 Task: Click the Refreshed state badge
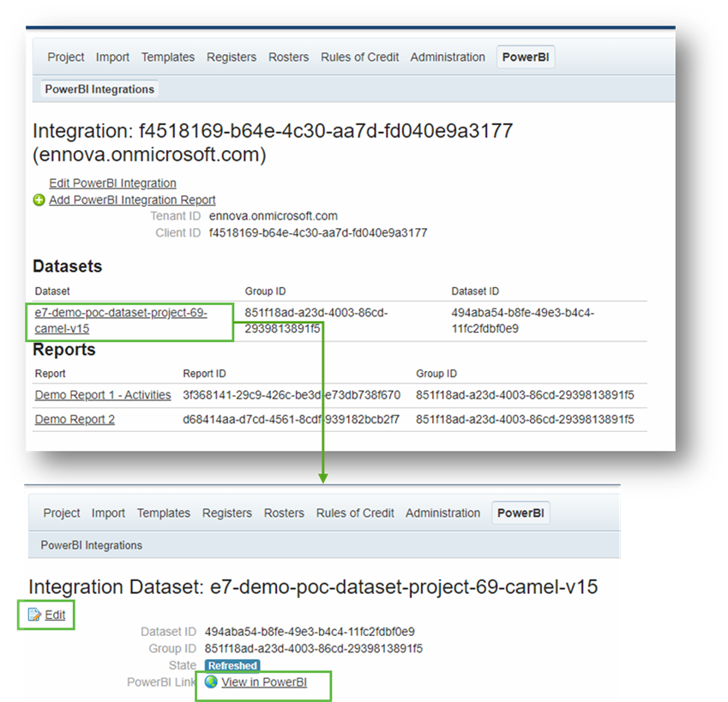point(232,665)
